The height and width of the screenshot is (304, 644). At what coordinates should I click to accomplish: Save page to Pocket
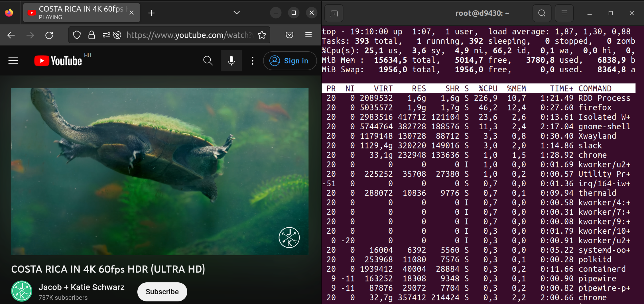tap(290, 35)
